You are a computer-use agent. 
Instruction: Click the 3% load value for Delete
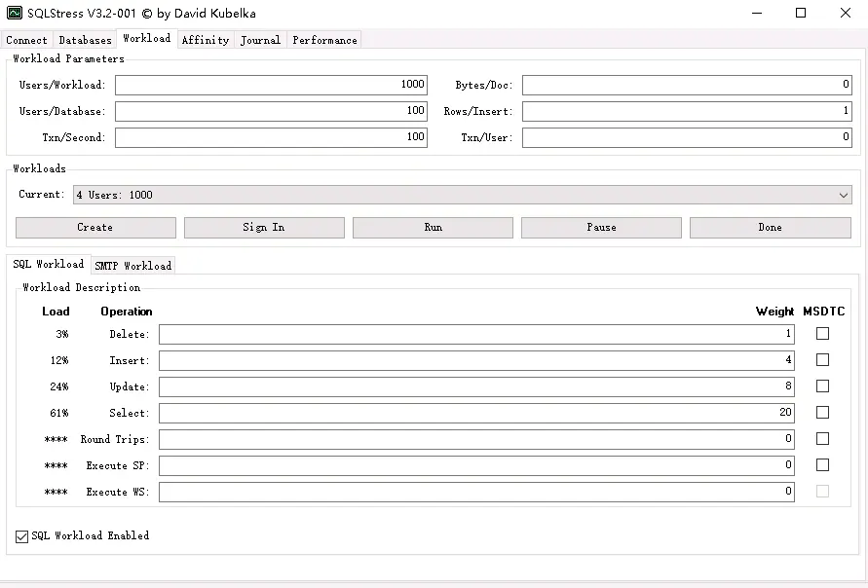click(x=62, y=334)
